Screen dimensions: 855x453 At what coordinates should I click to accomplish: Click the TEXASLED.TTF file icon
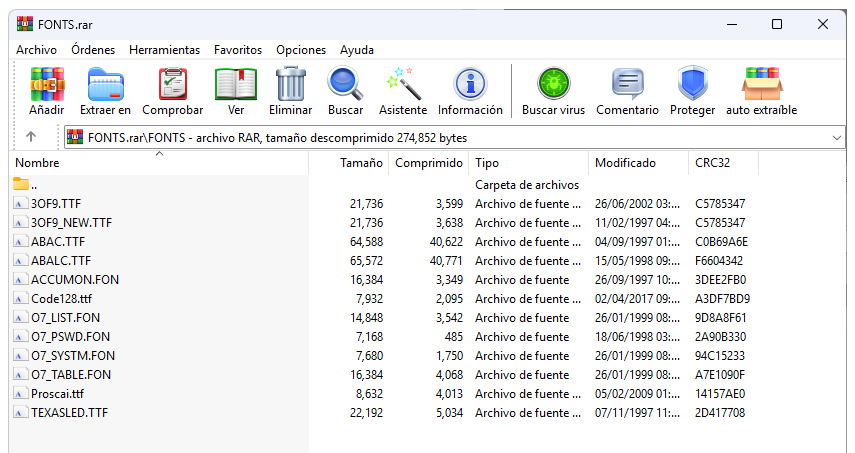pyautogui.click(x=21, y=413)
